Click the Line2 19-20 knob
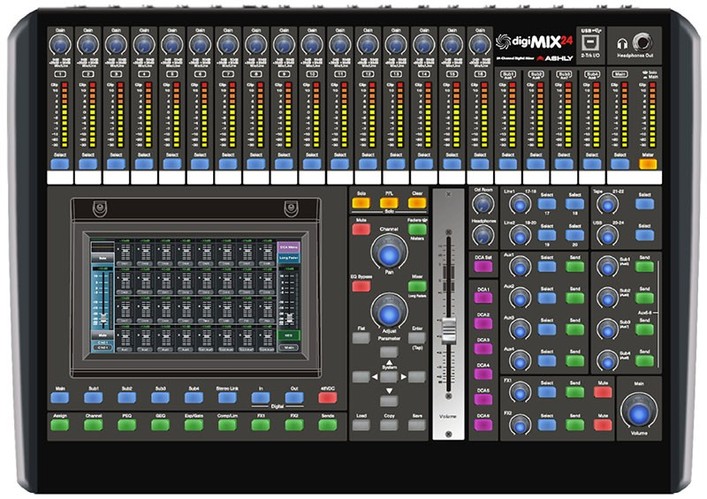This screenshot has width=707, height=499. coord(520,235)
